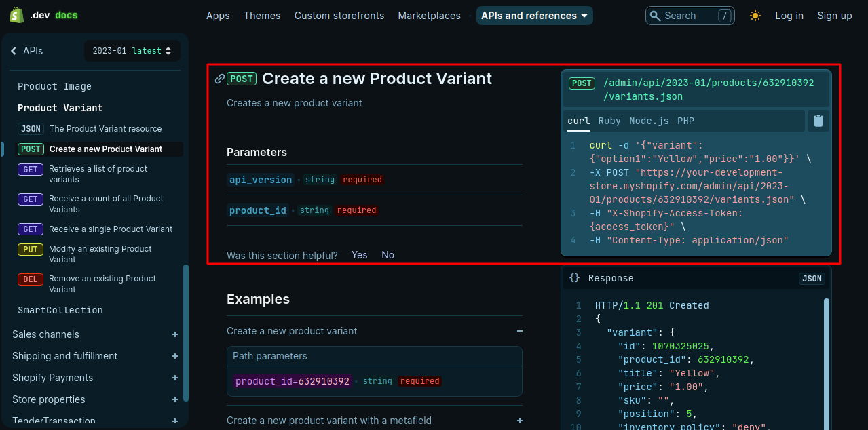Expand the Sales channels section
The width and height of the screenshot is (868, 430).
pos(175,334)
